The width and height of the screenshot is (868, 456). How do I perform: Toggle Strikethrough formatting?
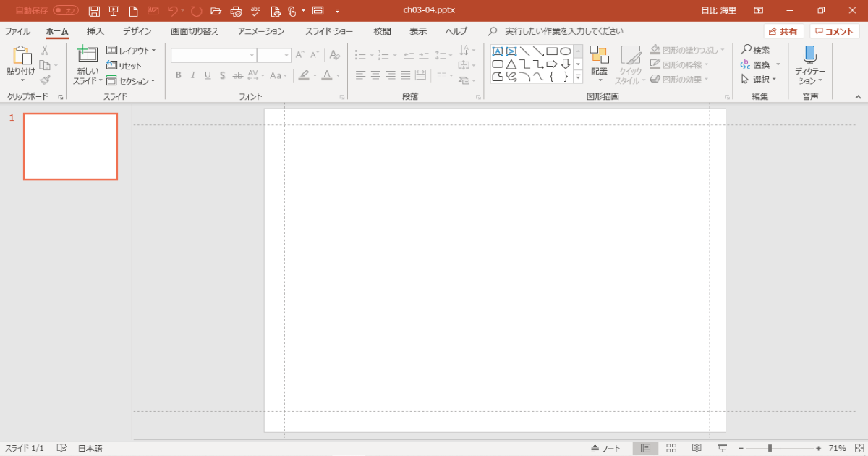pyautogui.click(x=238, y=75)
